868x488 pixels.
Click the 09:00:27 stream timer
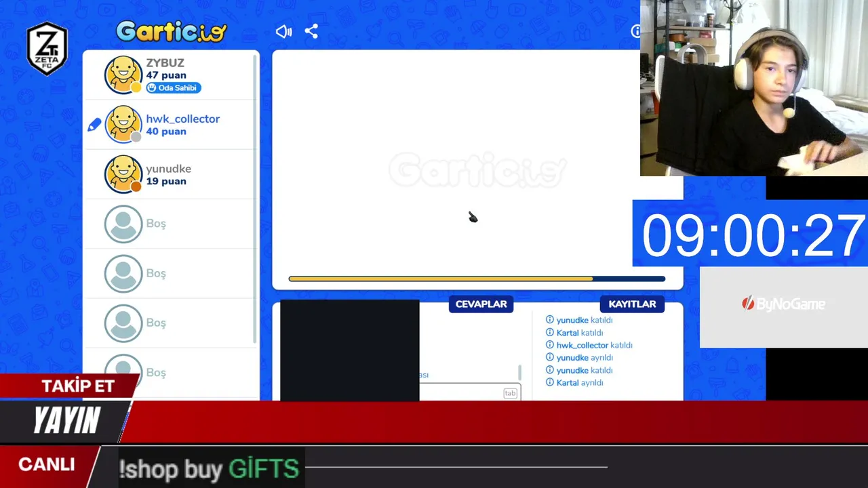[x=753, y=235]
